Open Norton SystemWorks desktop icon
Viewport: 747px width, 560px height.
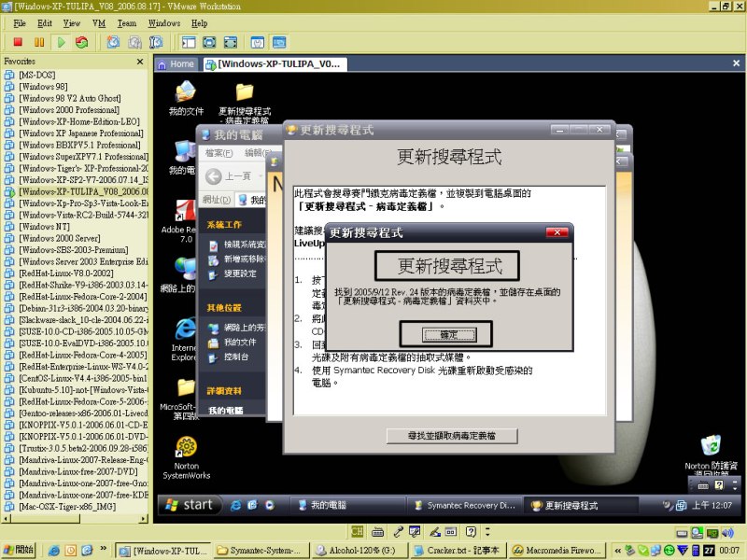[186, 458]
